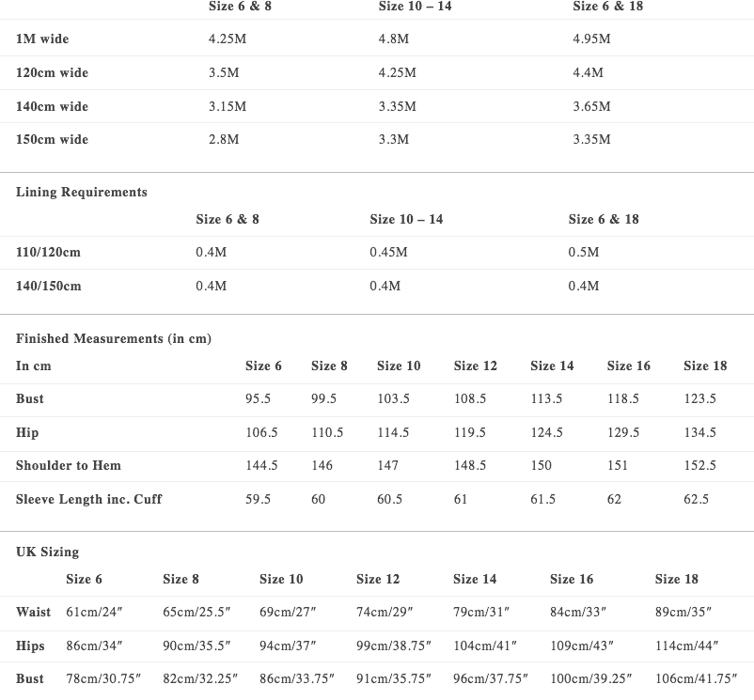Click the Sleeve Length inc. Cuff label
Viewport: 754px width, 700px height.
pos(89,499)
